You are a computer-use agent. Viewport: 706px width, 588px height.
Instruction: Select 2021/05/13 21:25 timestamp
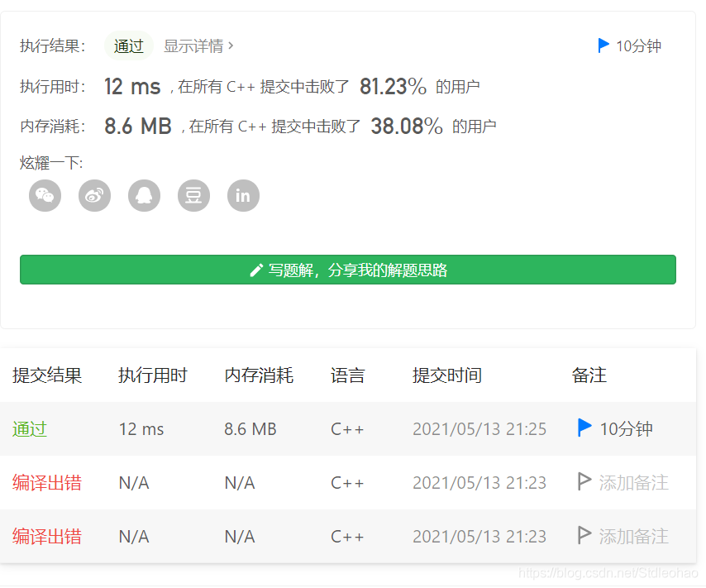479,429
